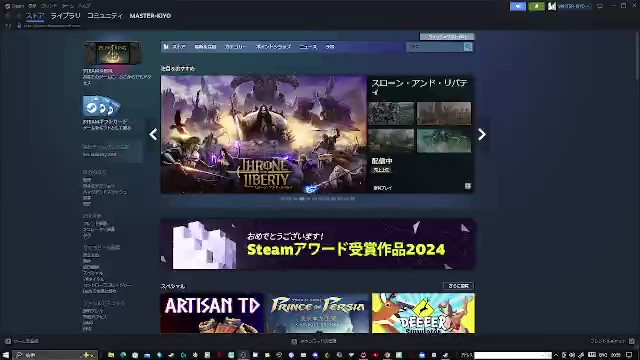Open the Steamアワード受賞作品2024 banner
The width and height of the screenshot is (640, 360).
click(318, 244)
